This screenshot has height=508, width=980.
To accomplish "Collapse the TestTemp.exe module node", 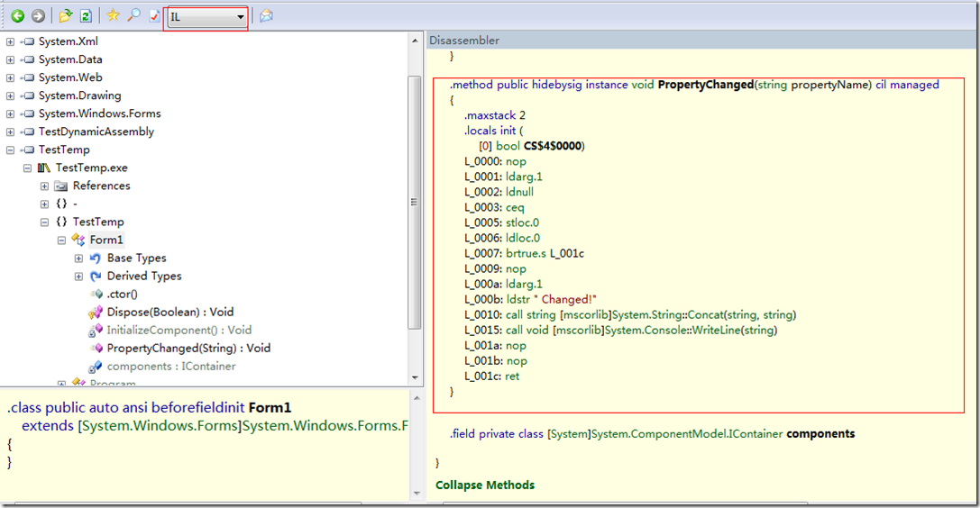I will 28,168.
